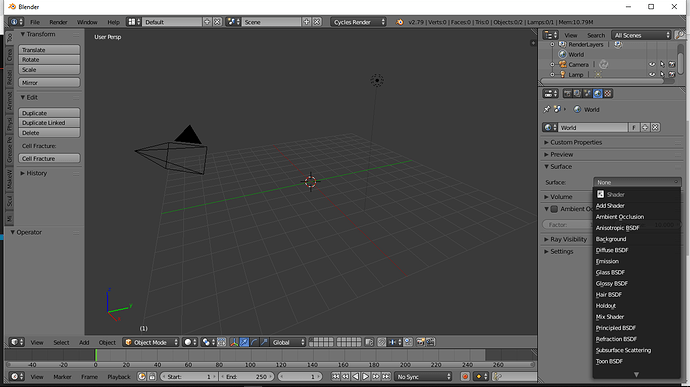
Task: Open the info editor type selector
Action: 16,22
